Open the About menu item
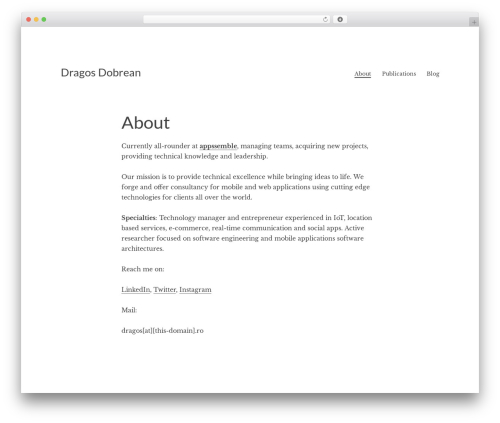Screen dimensions: 500x423 [362, 74]
